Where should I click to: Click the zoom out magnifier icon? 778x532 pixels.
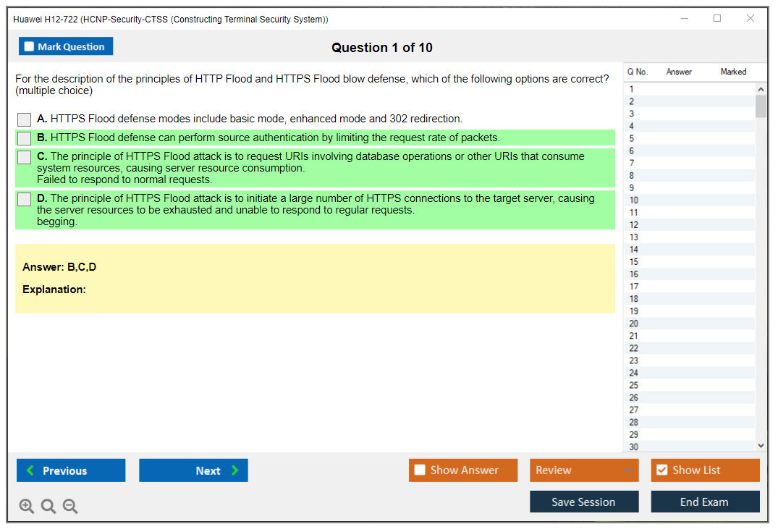tap(70, 507)
